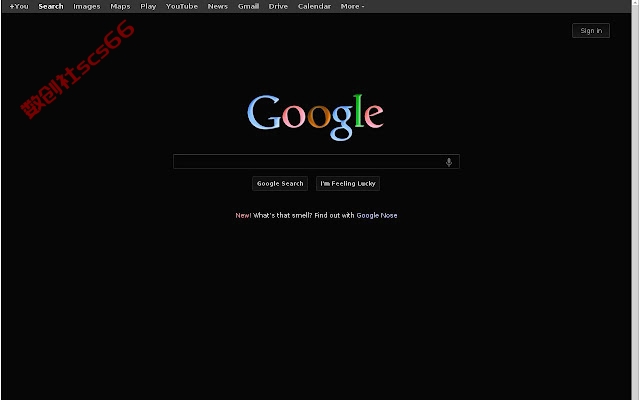This screenshot has height=400, width=640.
Task: Open the +You link in the top bar
Action: [19, 7]
